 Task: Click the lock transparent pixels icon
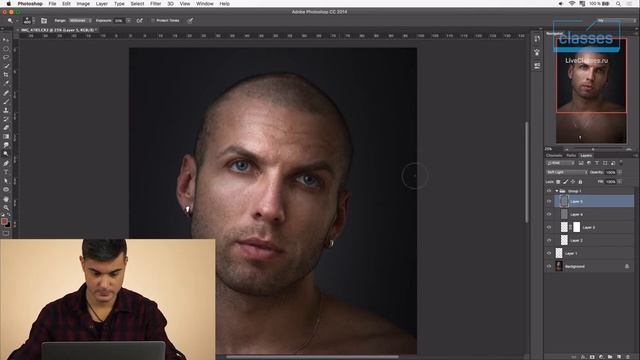tap(558, 182)
